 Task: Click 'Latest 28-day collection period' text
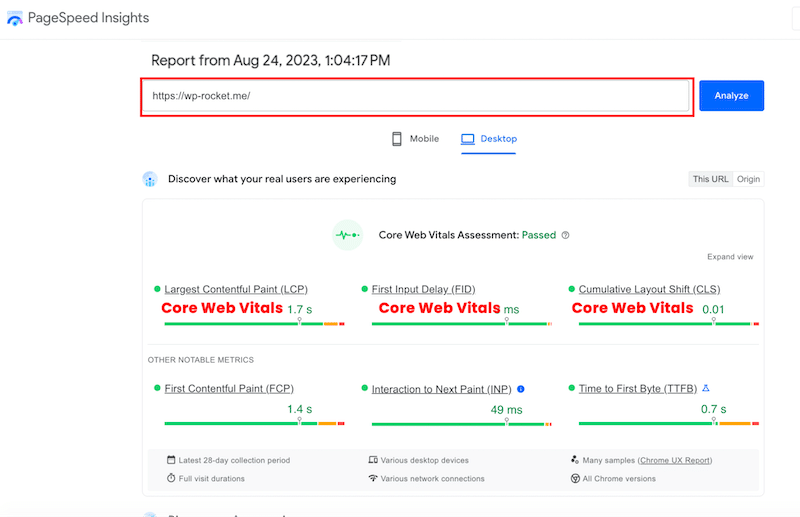[234, 460]
